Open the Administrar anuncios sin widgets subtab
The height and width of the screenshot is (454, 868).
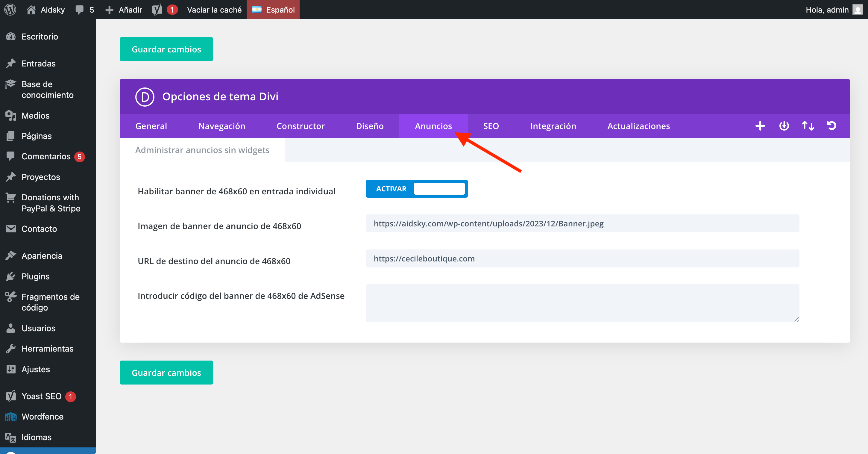(x=202, y=150)
